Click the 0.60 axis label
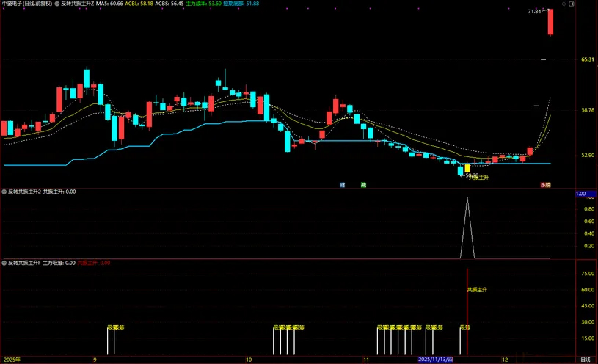598x364 pixels. tap(589, 222)
